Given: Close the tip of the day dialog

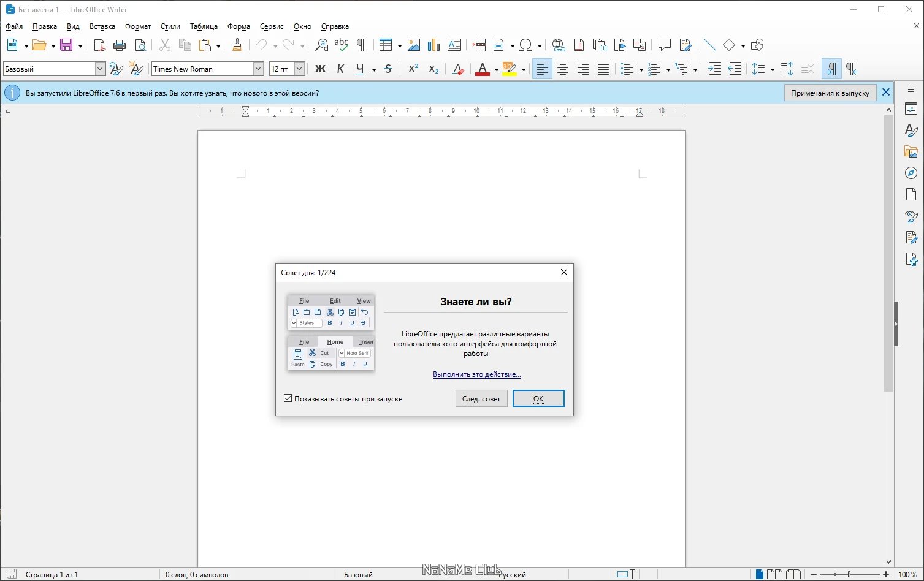Looking at the screenshot, I should (x=564, y=272).
